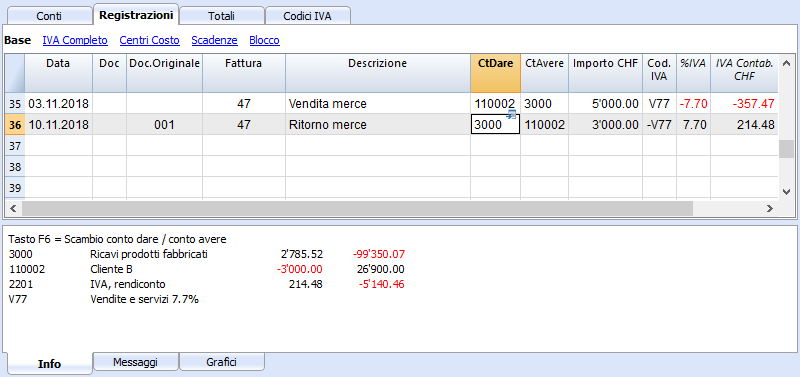This screenshot has height=377, width=800.
Task: Click date cell 03.11.2018
Action: pos(58,104)
